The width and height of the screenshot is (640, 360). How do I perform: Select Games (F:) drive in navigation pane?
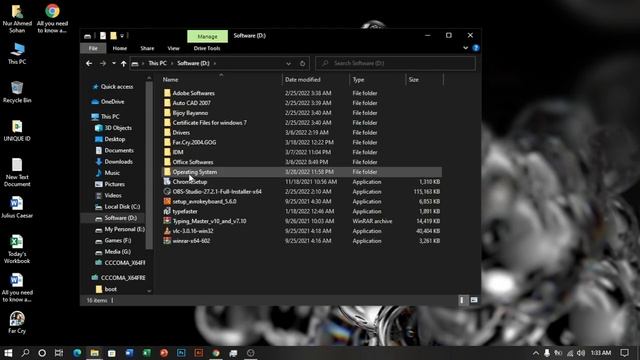pyautogui.click(x=117, y=240)
